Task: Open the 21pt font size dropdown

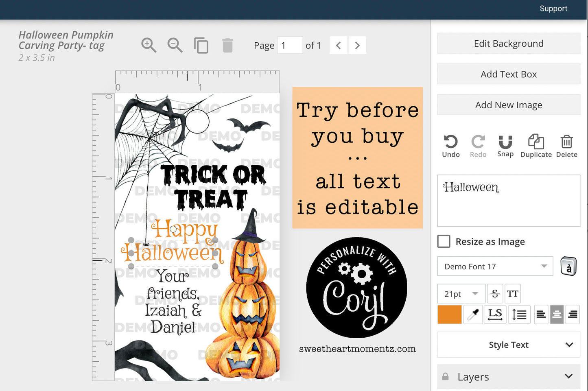Action: (461, 294)
